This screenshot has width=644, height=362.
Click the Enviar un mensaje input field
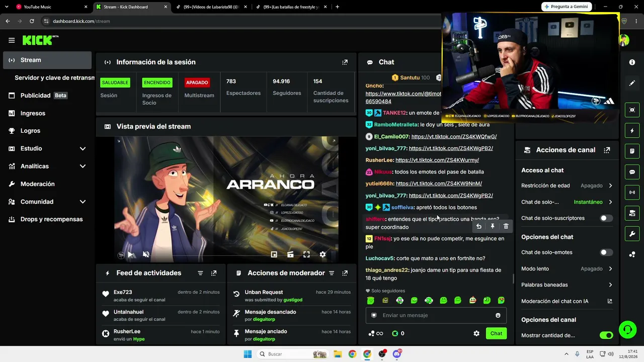click(x=436, y=315)
